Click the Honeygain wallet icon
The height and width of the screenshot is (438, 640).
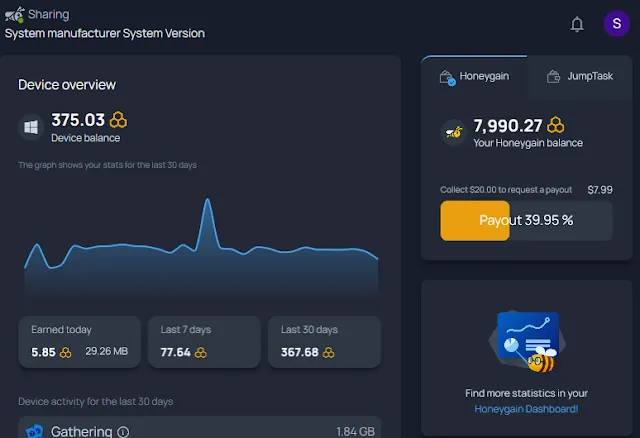coord(447,77)
